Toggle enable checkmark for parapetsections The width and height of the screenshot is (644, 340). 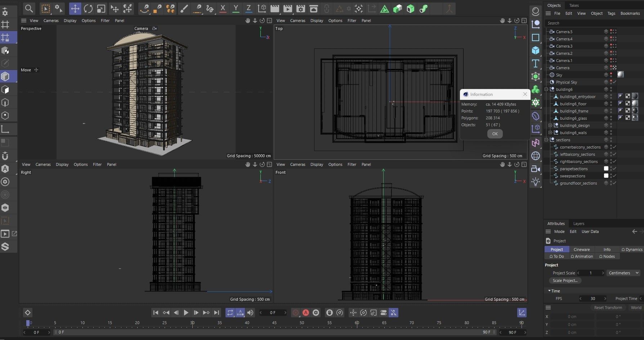tap(614, 169)
